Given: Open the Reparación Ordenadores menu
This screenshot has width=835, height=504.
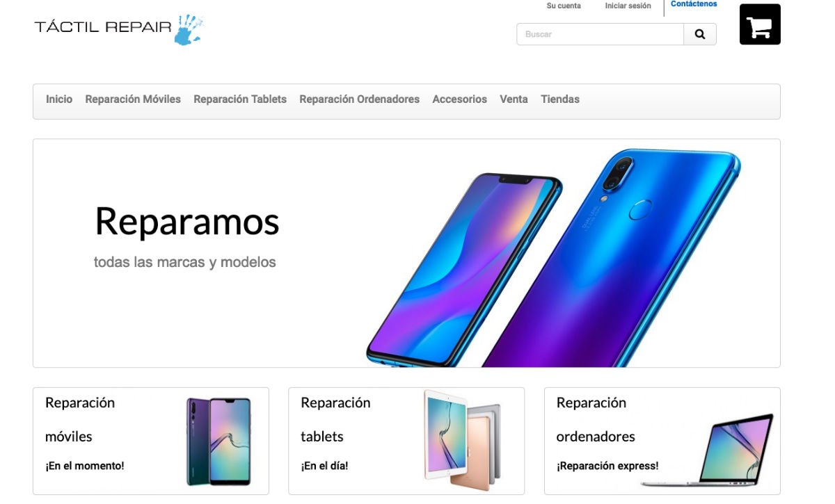Looking at the screenshot, I should (360, 99).
